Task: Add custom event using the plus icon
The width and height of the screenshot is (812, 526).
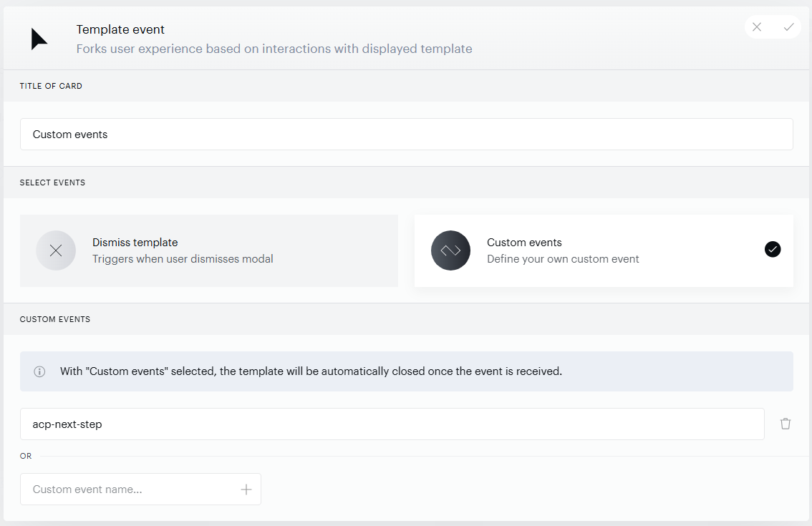Action: [x=246, y=490]
